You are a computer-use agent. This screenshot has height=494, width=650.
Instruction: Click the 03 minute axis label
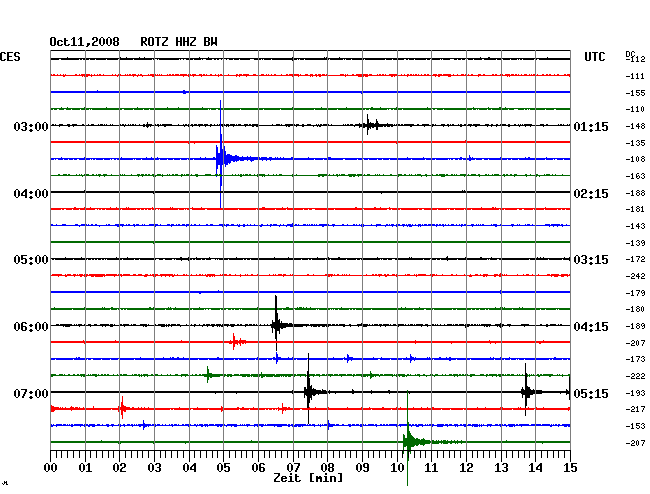coord(155,468)
